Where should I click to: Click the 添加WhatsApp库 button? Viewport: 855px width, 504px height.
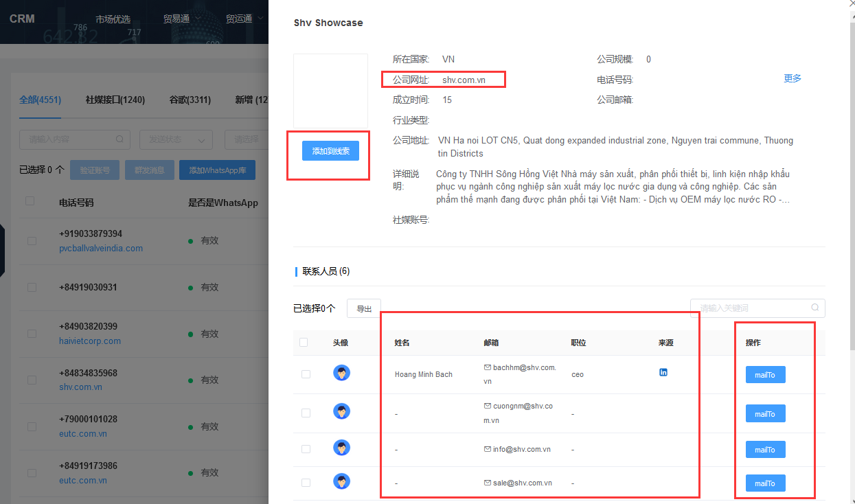[217, 170]
